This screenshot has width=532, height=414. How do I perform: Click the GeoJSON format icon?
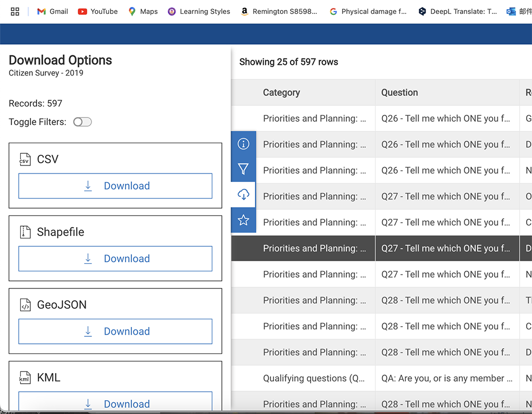pos(24,304)
